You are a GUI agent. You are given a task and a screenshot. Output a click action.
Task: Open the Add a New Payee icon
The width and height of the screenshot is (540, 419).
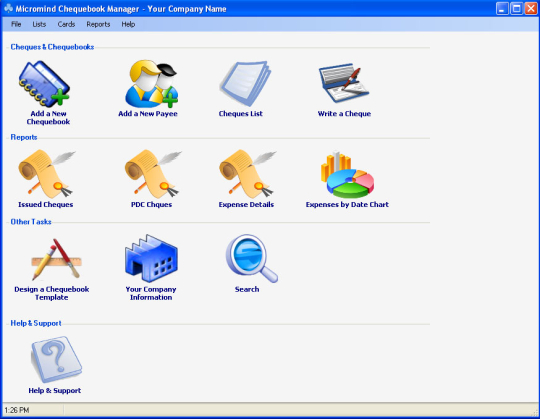(152, 84)
